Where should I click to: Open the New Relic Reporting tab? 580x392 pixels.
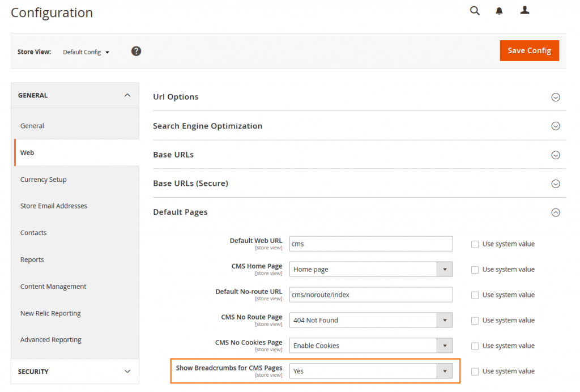[50, 313]
